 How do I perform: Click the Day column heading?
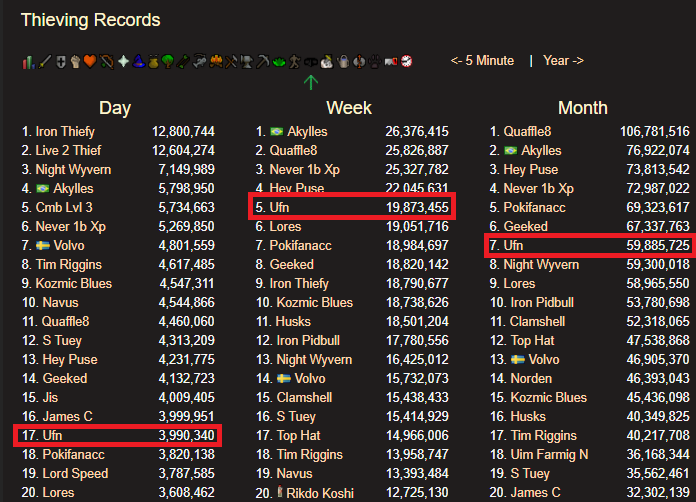(115, 108)
